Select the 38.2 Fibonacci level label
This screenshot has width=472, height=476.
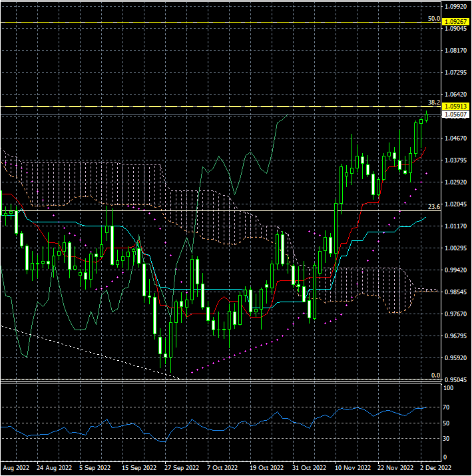(x=434, y=103)
